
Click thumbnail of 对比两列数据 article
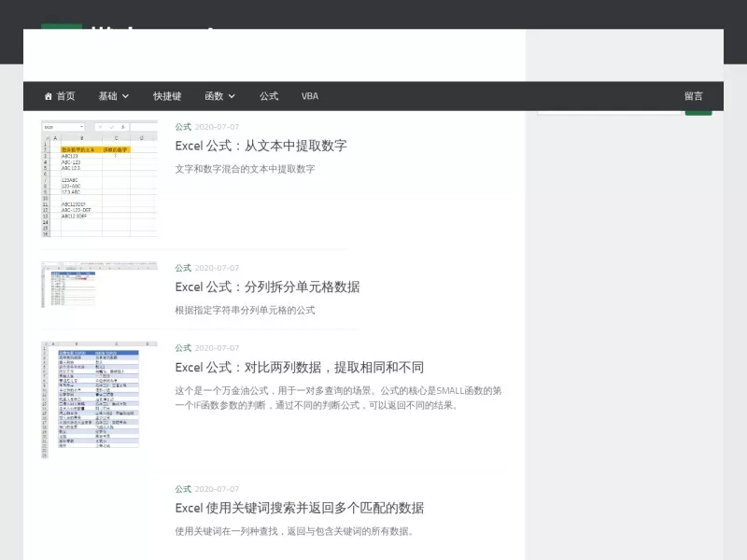[x=99, y=400]
